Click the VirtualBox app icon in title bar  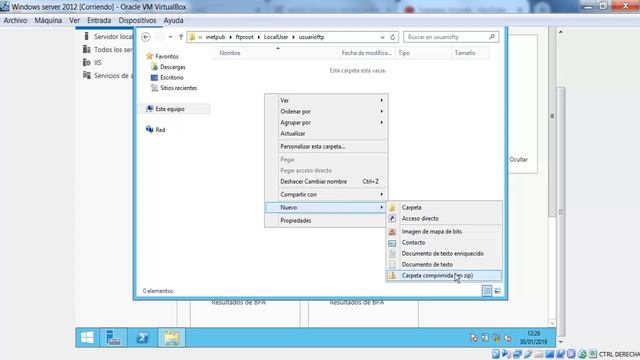pyautogui.click(x=5, y=7)
